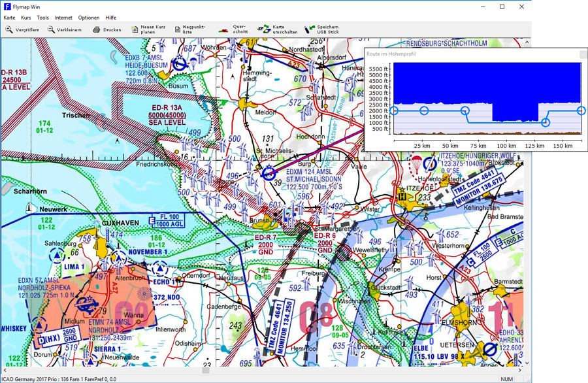Open the Internet menu
The image size is (588, 383).
(x=63, y=18)
